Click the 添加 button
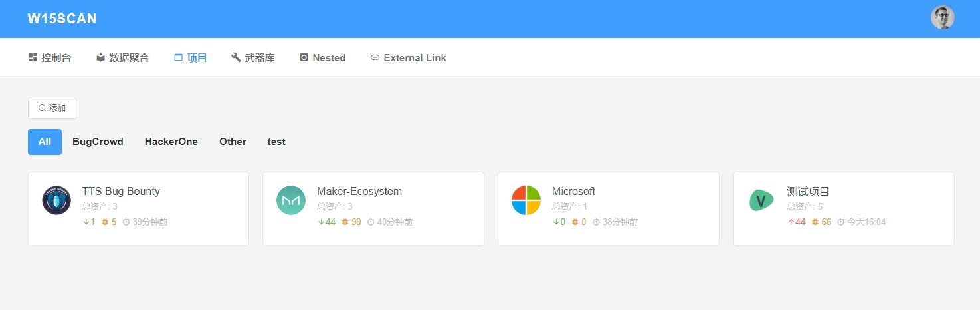The width and height of the screenshot is (980, 310). pyautogui.click(x=52, y=108)
